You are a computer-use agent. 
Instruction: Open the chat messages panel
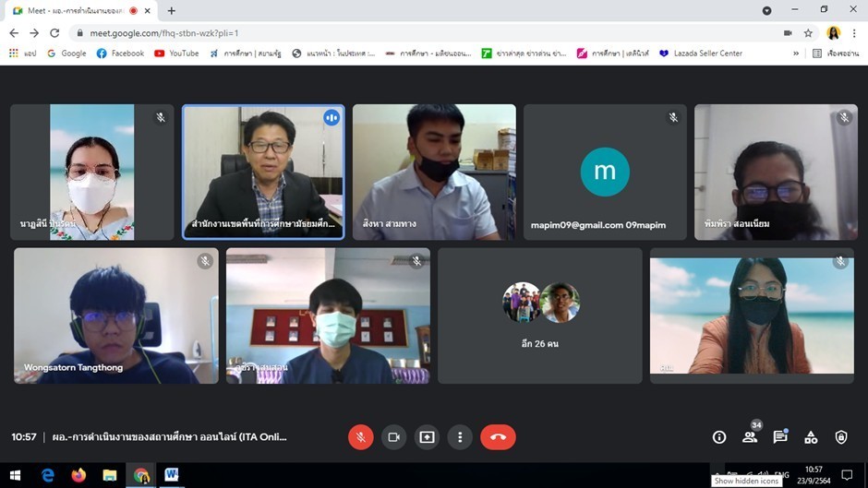780,437
